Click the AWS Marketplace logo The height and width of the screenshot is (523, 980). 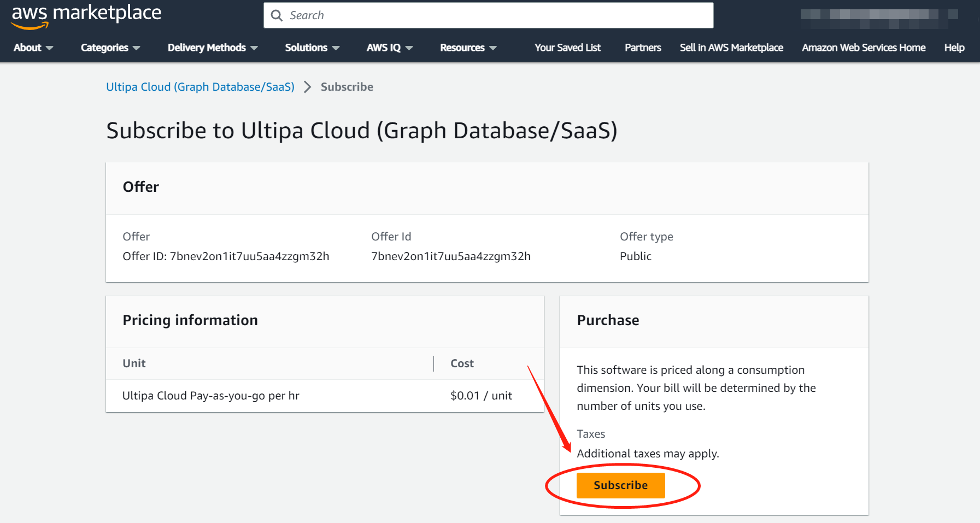(x=86, y=16)
